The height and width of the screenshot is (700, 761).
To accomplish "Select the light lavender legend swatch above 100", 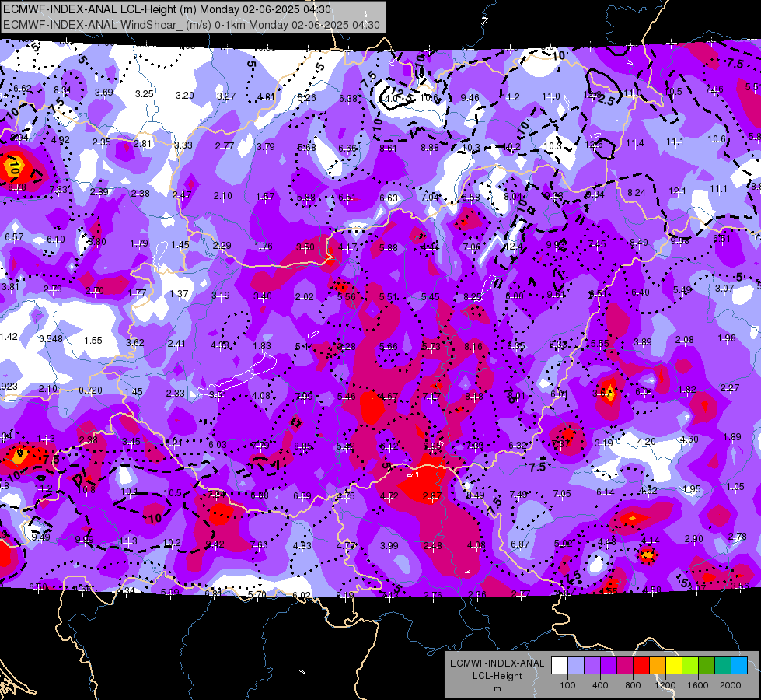I will pyautogui.click(x=575, y=666).
